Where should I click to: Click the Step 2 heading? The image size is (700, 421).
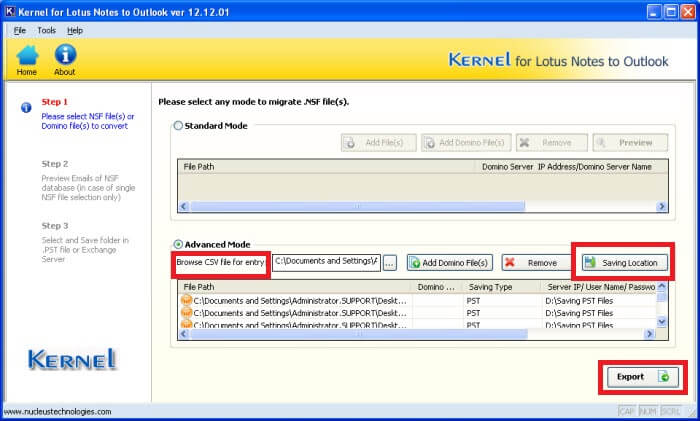tap(54, 164)
